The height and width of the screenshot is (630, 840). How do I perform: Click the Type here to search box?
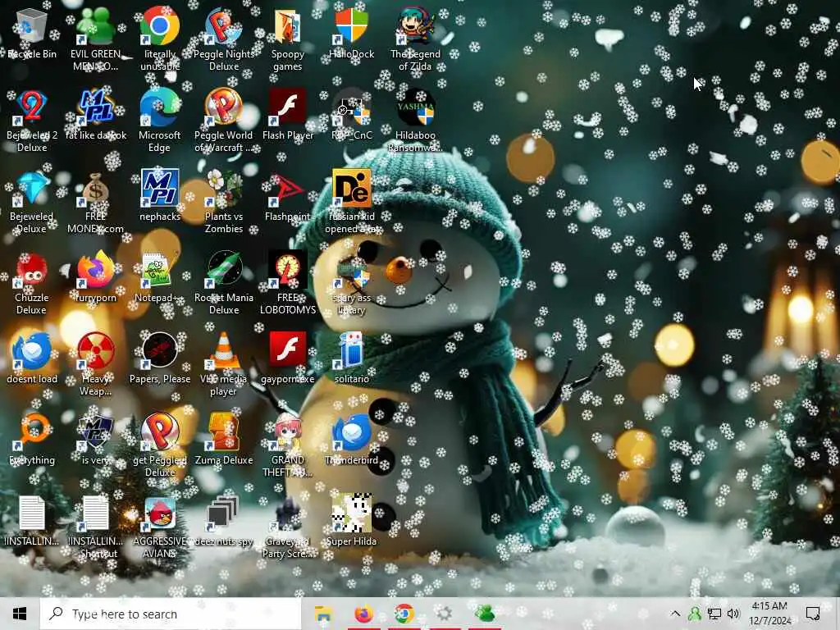click(x=171, y=614)
